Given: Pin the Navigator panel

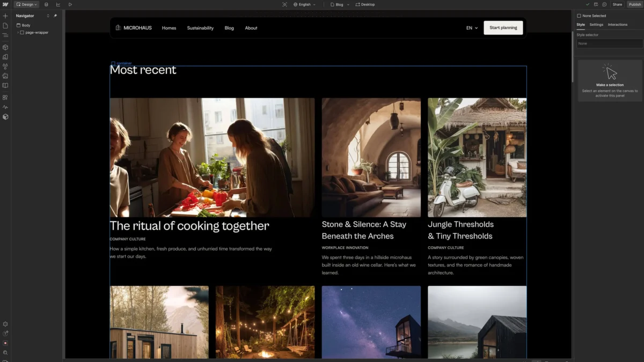Looking at the screenshot, I should click(x=55, y=16).
